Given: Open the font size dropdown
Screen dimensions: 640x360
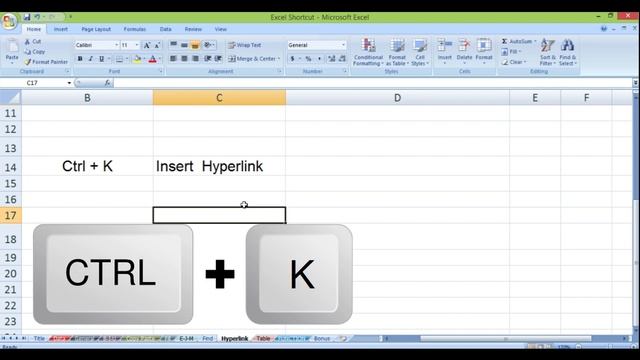Looking at the screenshot, I should click(x=137, y=45).
